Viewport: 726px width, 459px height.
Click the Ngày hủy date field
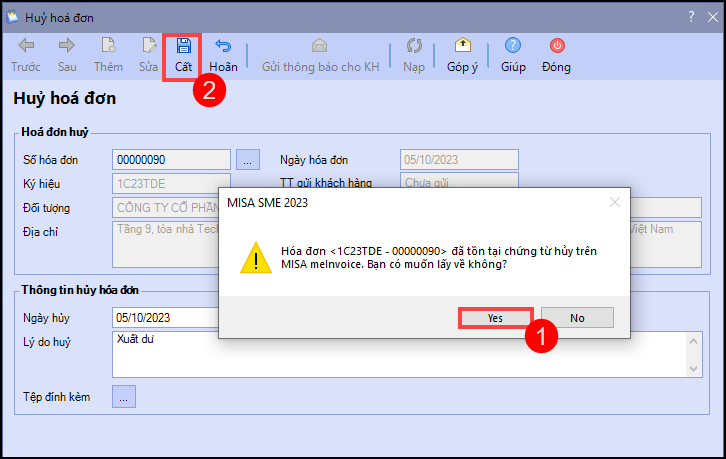(x=165, y=318)
